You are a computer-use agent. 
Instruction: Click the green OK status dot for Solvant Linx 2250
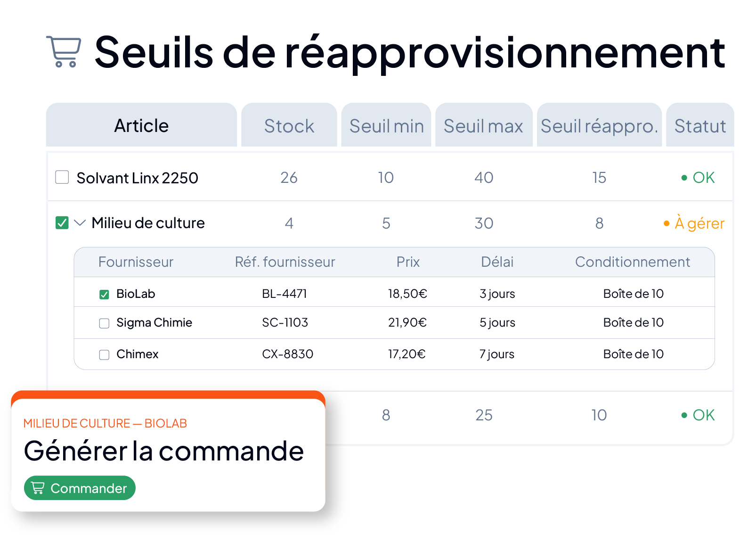684,178
